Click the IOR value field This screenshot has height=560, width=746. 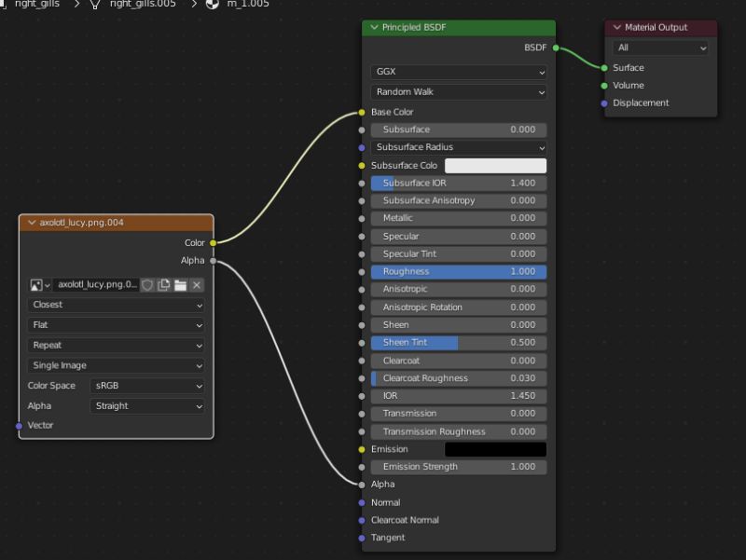[459, 396]
